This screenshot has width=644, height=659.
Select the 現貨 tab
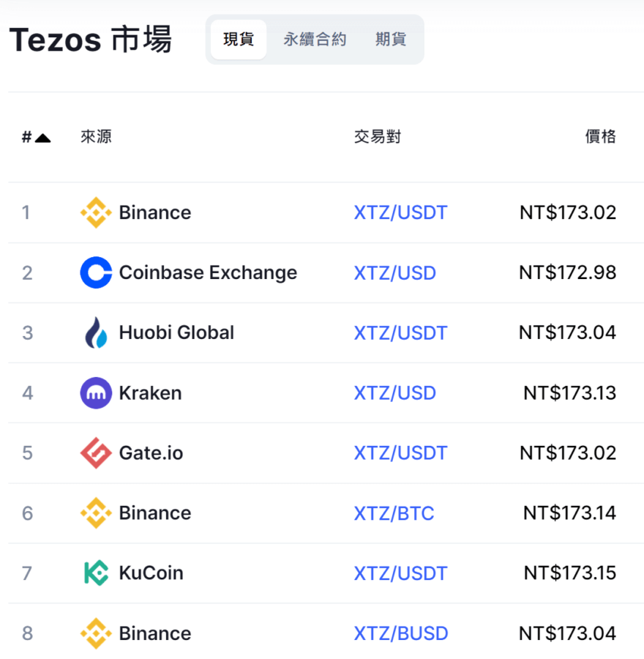[x=238, y=40]
